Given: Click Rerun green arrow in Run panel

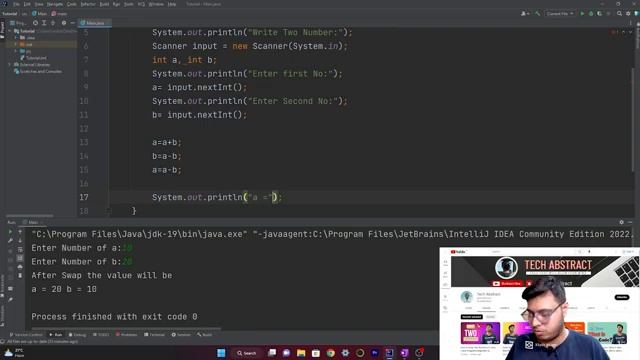Looking at the screenshot, I should pos(11,232).
